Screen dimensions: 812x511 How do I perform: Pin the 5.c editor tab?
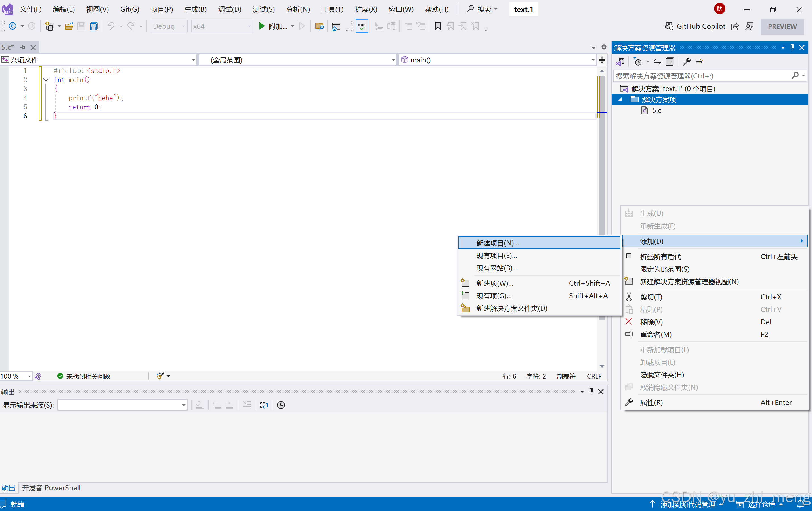click(23, 48)
